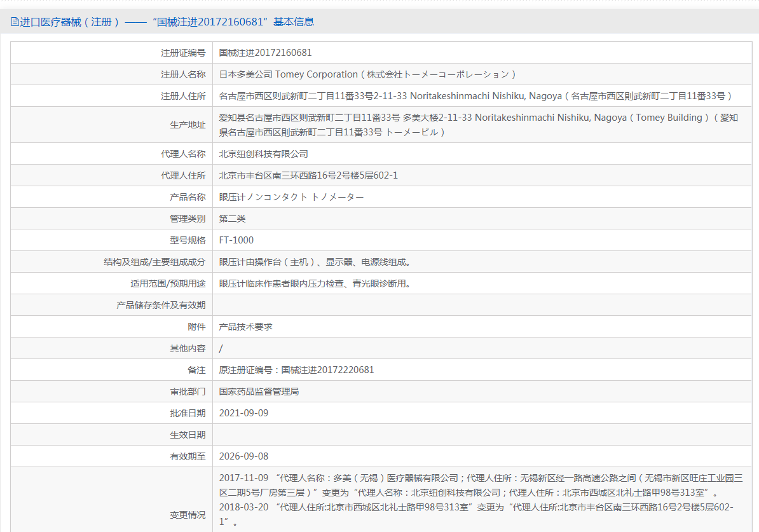Click the 备注 value 原注册证编号：国械注进20172220681
Image resolution: width=759 pixels, height=532 pixels.
point(296,370)
